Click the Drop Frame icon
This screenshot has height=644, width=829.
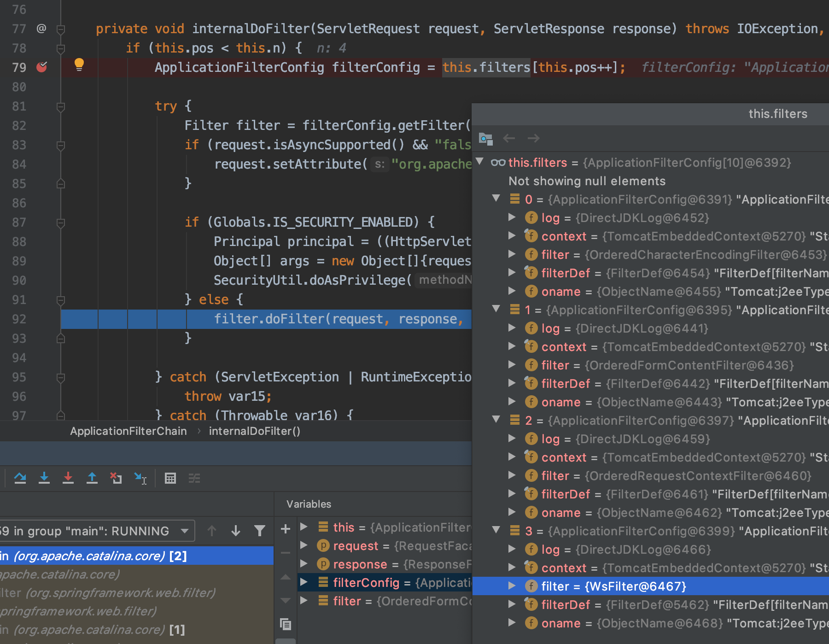point(116,478)
